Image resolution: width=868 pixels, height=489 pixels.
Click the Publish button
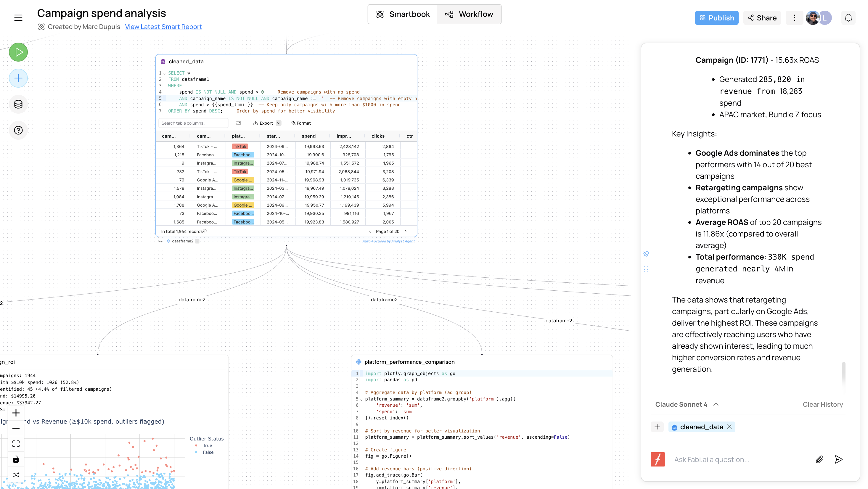[x=717, y=17]
